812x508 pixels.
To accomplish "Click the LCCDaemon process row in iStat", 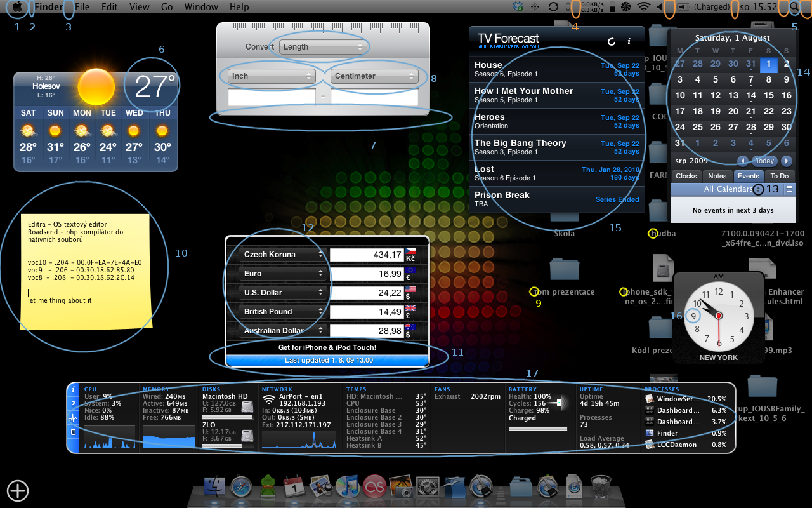I will tap(686, 444).
